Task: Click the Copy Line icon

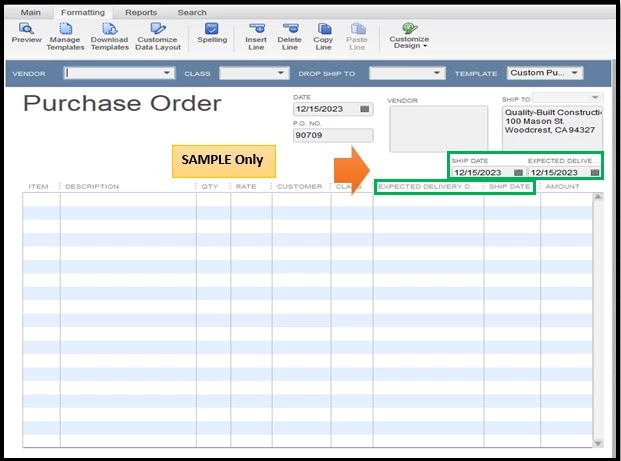Action: click(x=324, y=29)
